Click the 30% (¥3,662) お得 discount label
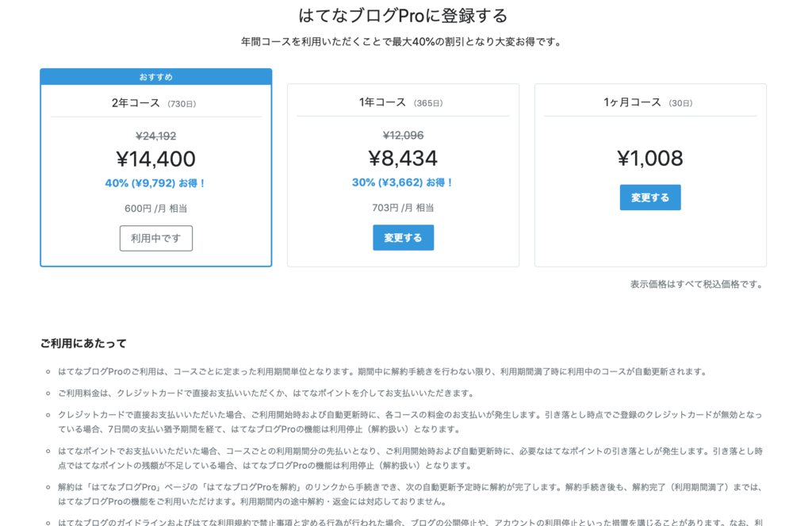The image size is (812, 526). click(403, 182)
